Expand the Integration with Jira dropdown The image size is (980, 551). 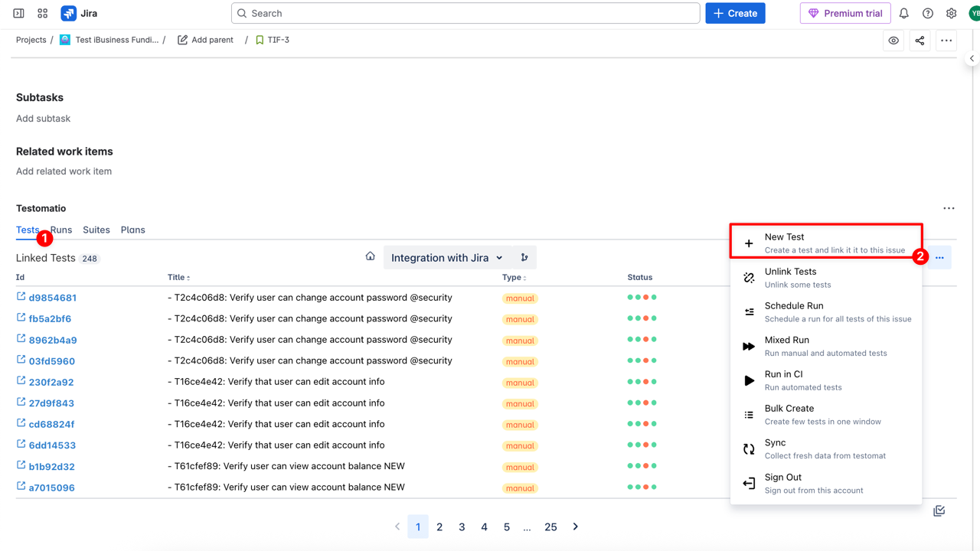[x=447, y=258]
